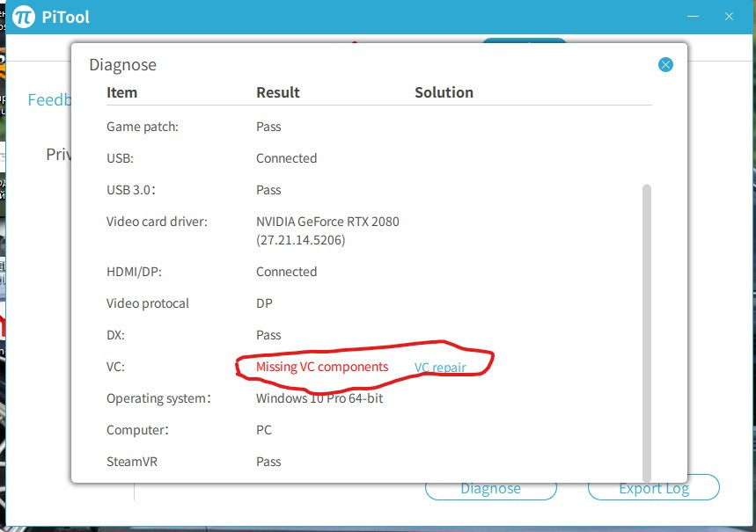Viewport: 756px width, 532px height.
Task: Click the VC repair link
Action: pos(440,368)
